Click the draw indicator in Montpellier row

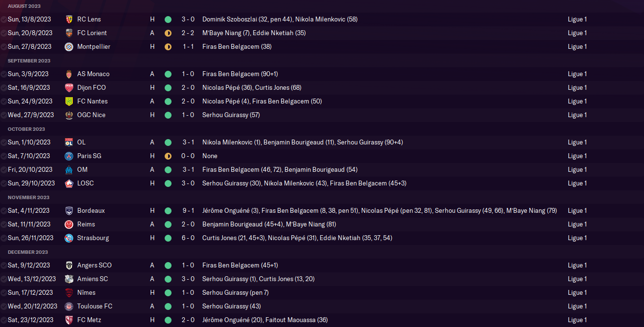coord(168,47)
